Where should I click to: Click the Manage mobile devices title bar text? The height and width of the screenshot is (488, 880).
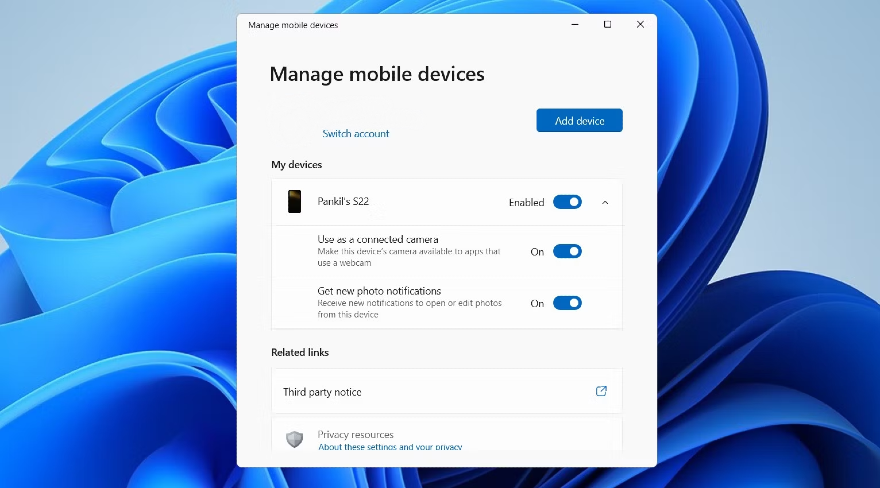pos(293,25)
